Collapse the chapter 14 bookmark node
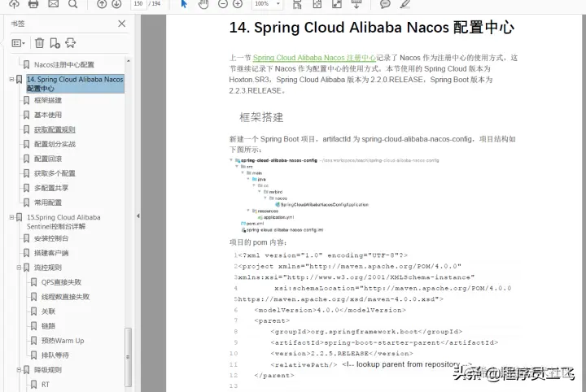586x392 pixels. pos(11,79)
